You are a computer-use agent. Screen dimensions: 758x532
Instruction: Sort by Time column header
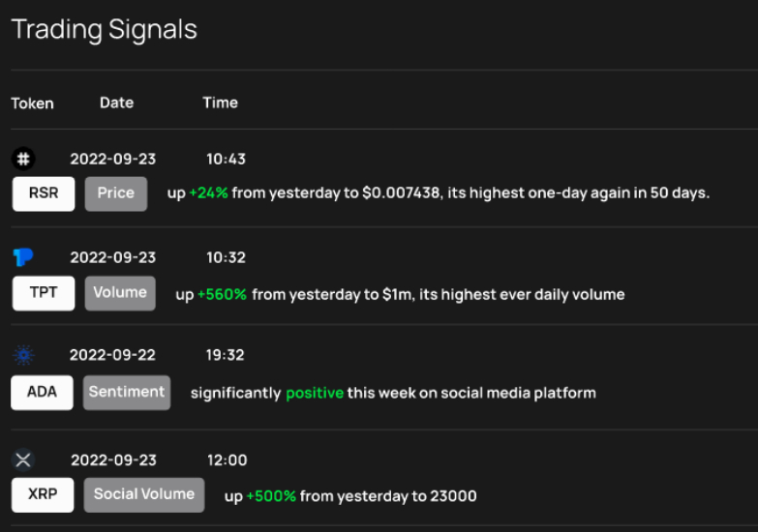[x=220, y=103]
